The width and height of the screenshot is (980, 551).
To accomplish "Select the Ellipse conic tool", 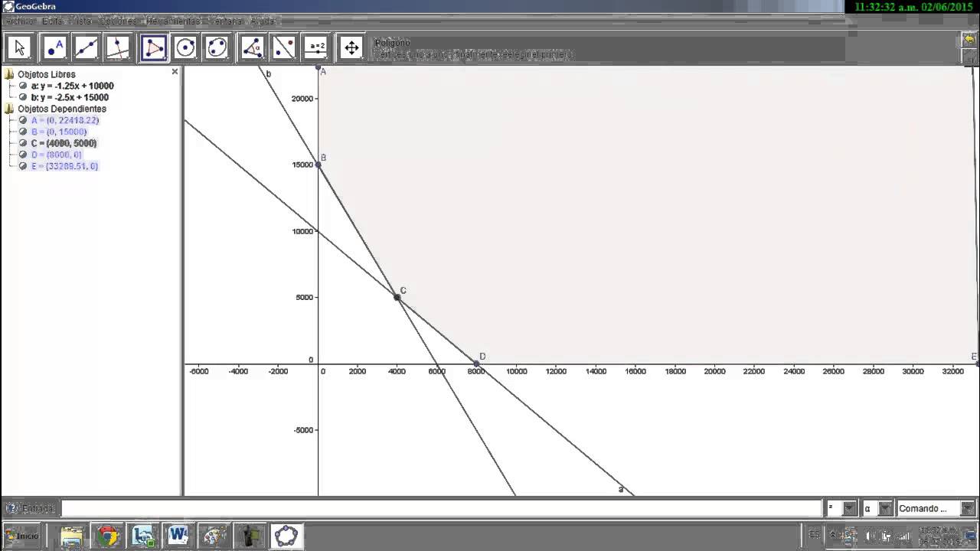I will pyautogui.click(x=217, y=47).
